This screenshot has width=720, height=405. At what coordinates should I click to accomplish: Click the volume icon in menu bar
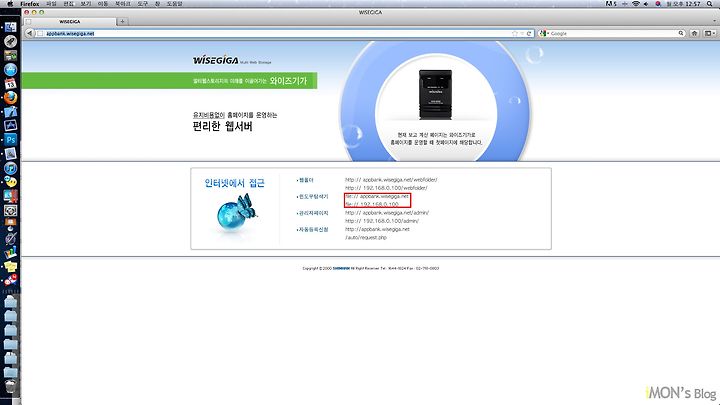(647, 4)
